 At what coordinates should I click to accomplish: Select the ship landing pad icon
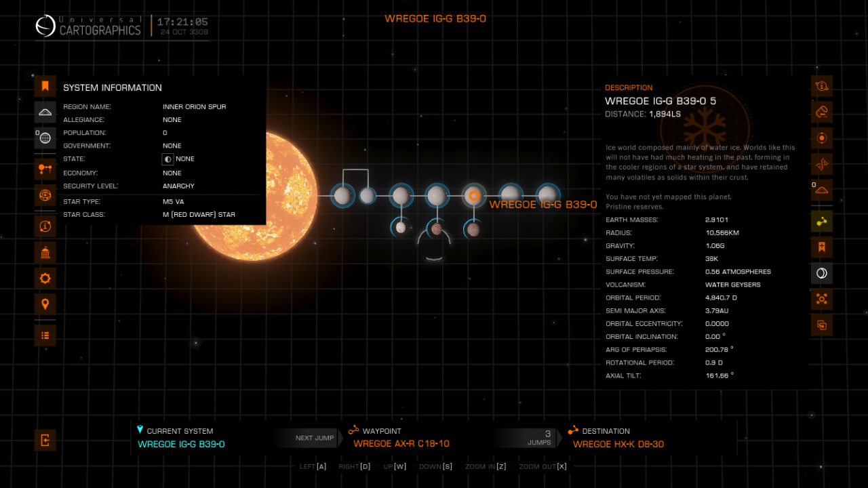coord(45,112)
